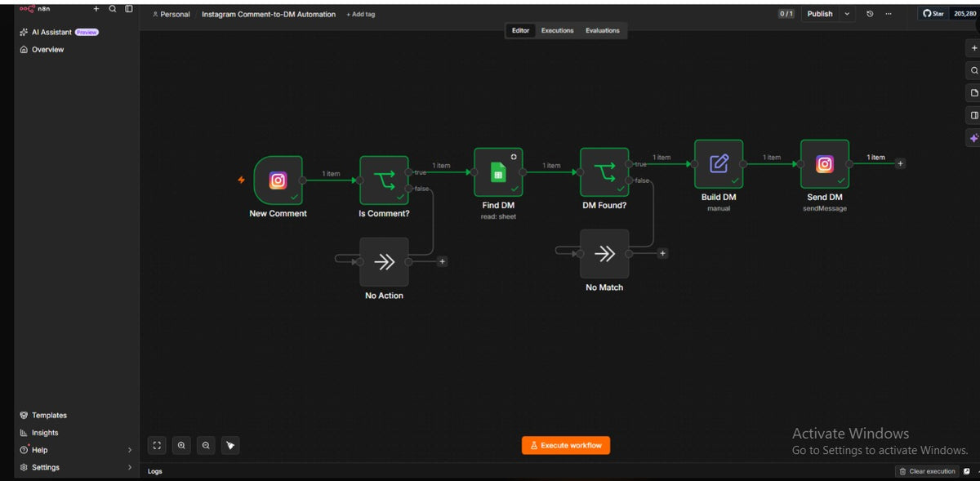Open the No Action no-op node
Screen dimensions: 980x481
point(384,261)
